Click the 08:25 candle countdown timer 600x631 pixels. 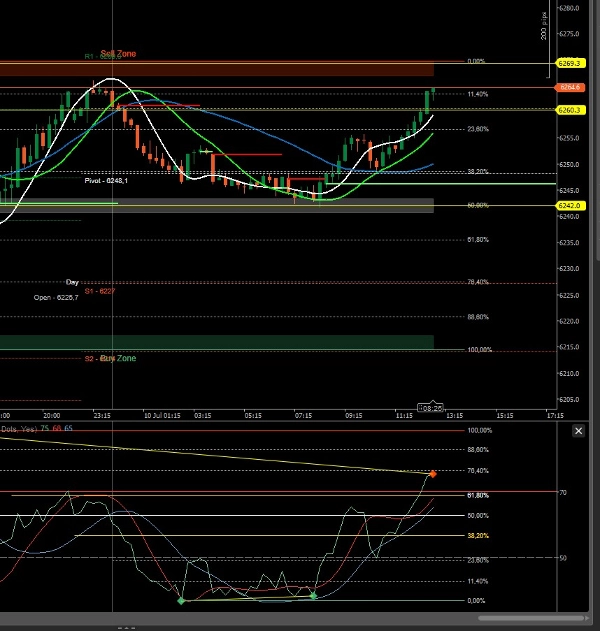point(432,408)
